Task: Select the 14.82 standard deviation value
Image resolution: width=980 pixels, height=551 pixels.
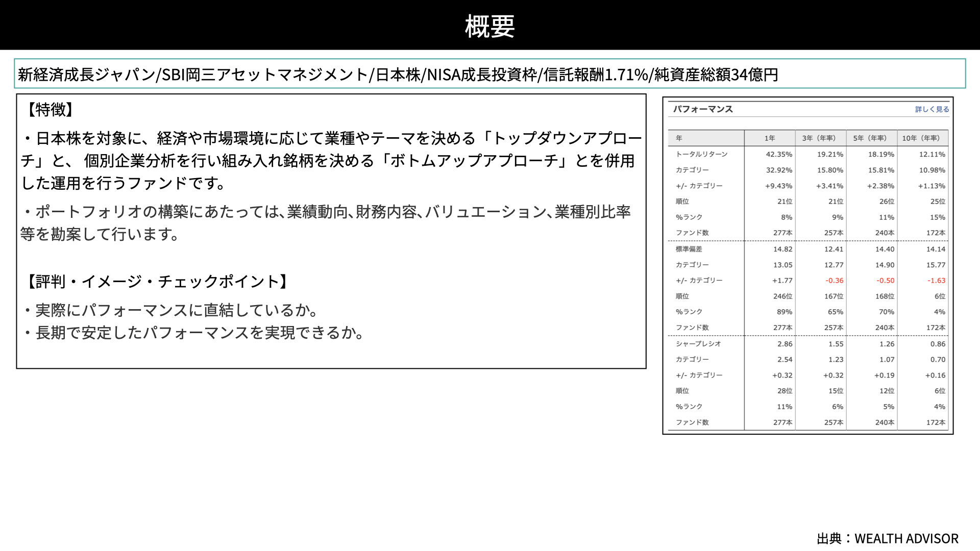Action: coord(782,249)
